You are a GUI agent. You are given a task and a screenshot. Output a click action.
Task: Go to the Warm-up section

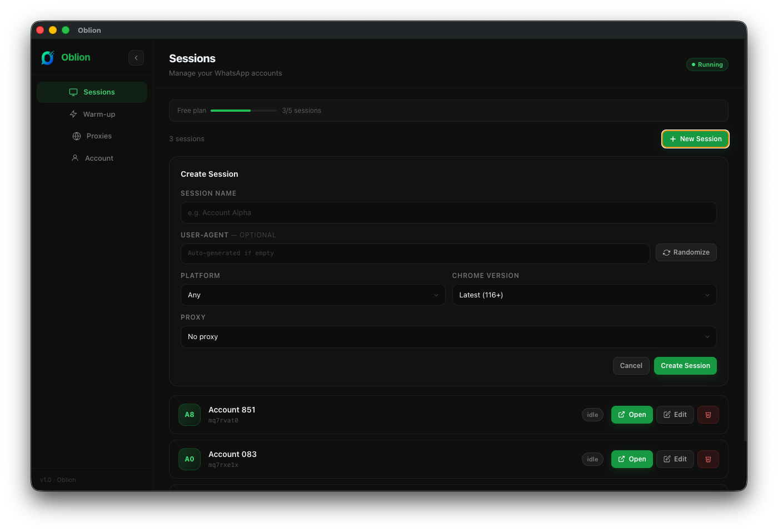[92, 114]
